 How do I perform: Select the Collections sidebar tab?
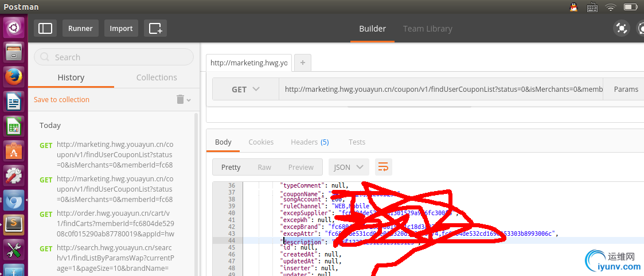click(x=157, y=77)
